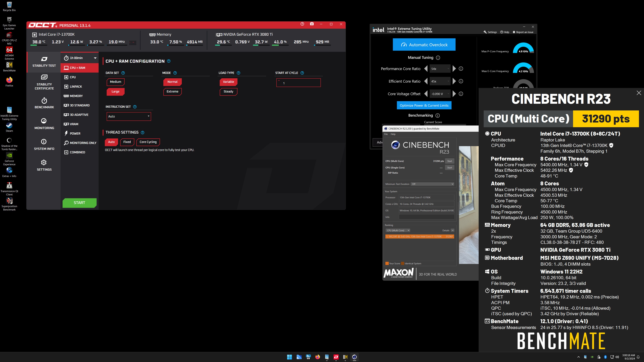Open Minimum Test Duration dropdown in Cinebench
Viewport: 644px width, 362px height.
click(433, 184)
